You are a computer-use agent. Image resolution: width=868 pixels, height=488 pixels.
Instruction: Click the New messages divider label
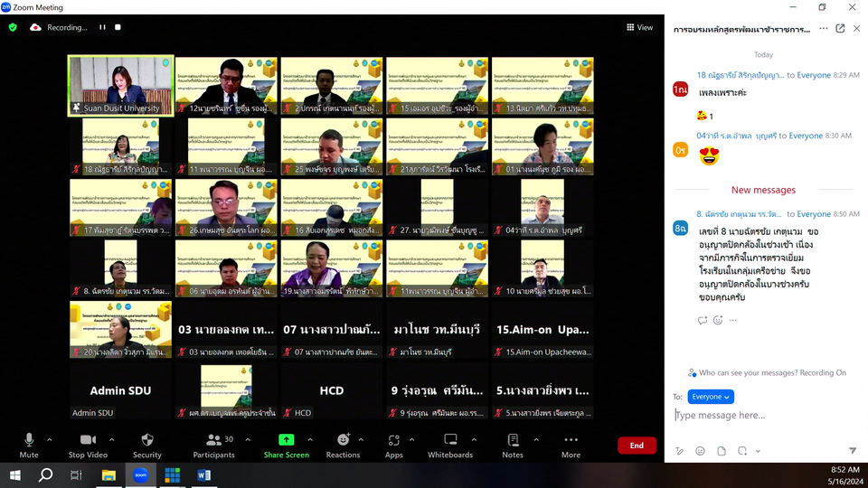tap(763, 190)
